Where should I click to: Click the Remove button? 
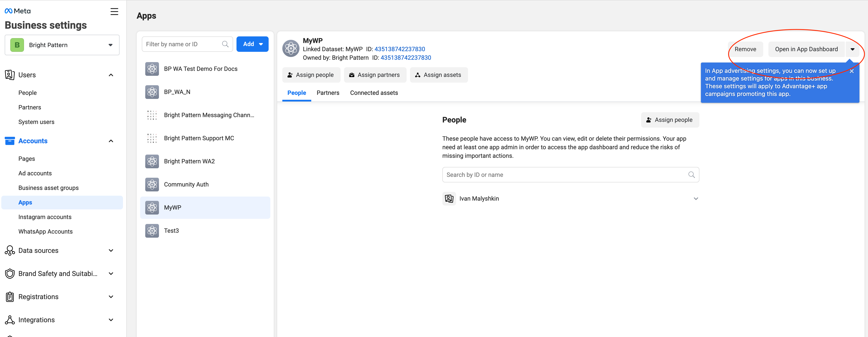coord(745,49)
